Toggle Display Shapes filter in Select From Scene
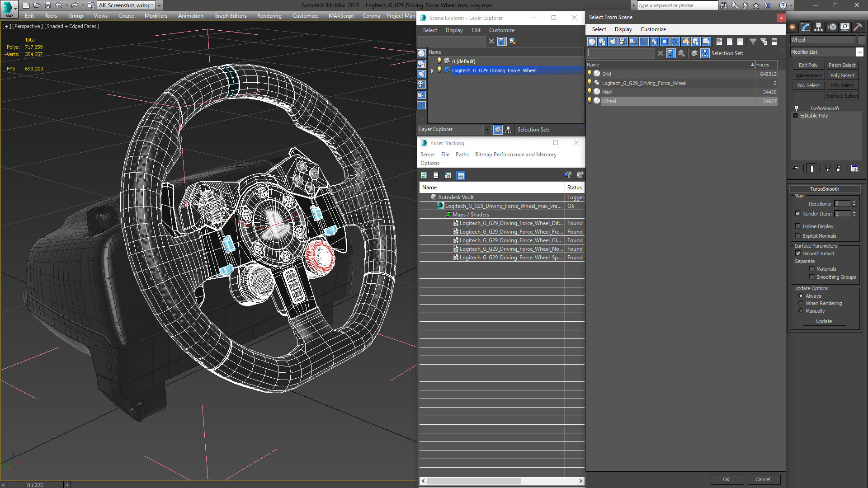868x488 pixels. pyautogui.click(x=602, y=42)
